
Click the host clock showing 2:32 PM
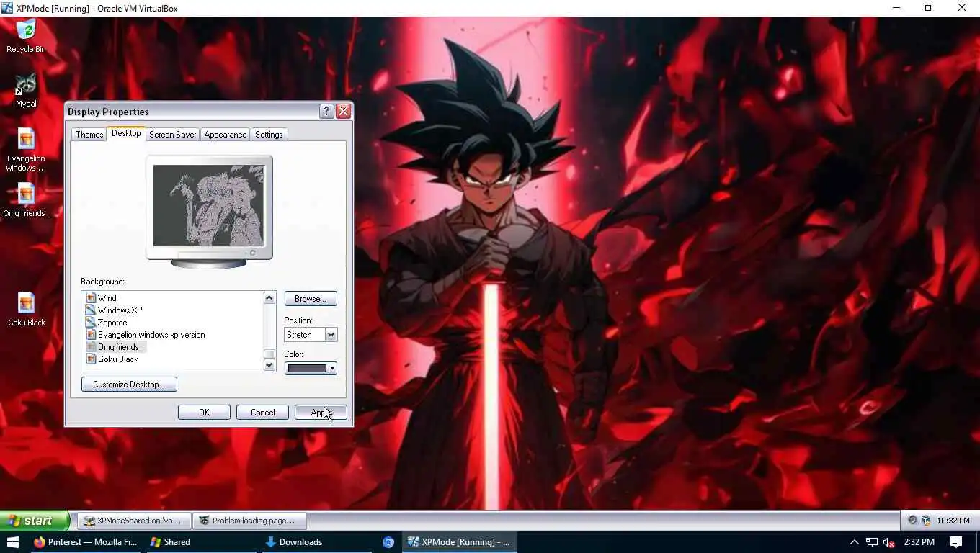click(x=918, y=542)
